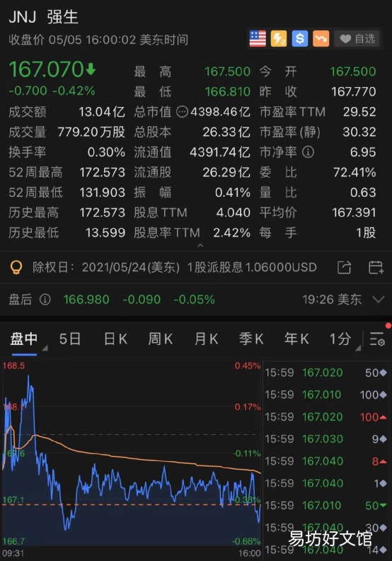Select the 167.010 trade with 50 shares
The height and width of the screenshot is (561, 392).
[326, 506]
